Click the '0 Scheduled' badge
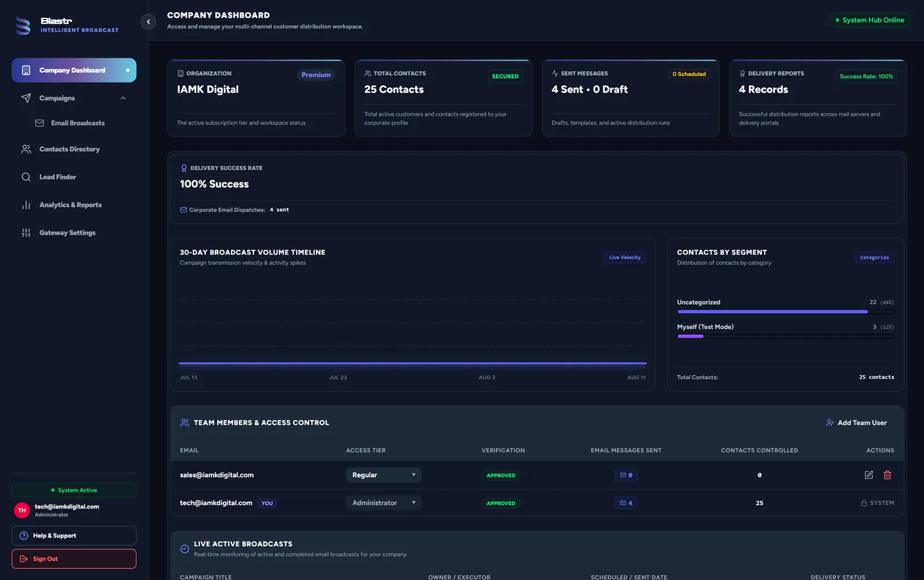The image size is (924, 580). coord(689,74)
